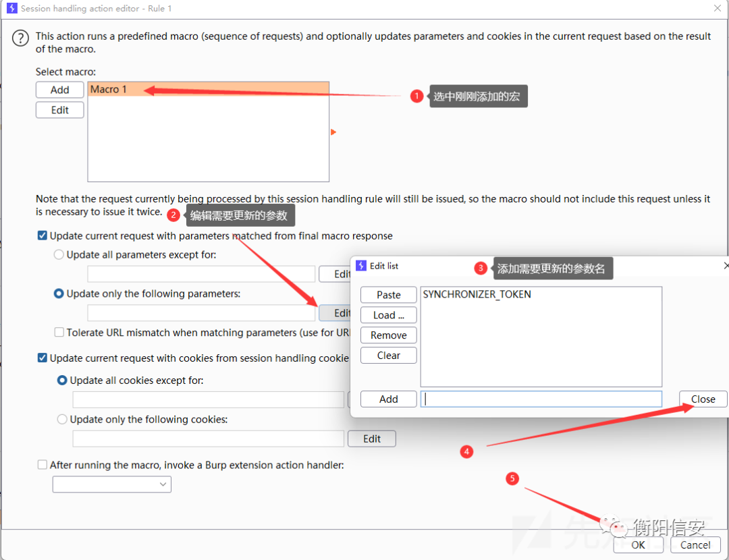Select Update only the following parameters
This screenshot has width=729, height=560.
click(59, 294)
